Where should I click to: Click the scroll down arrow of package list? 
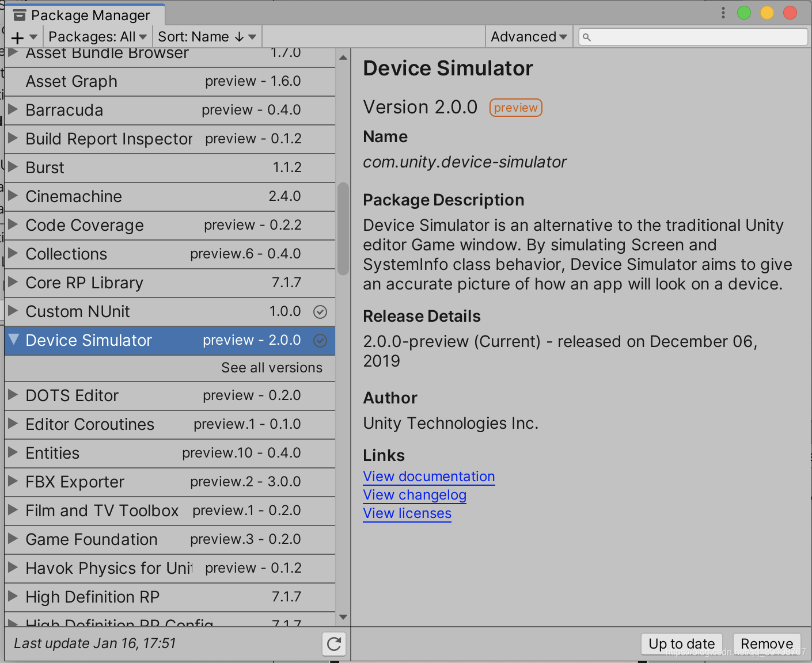(x=343, y=617)
